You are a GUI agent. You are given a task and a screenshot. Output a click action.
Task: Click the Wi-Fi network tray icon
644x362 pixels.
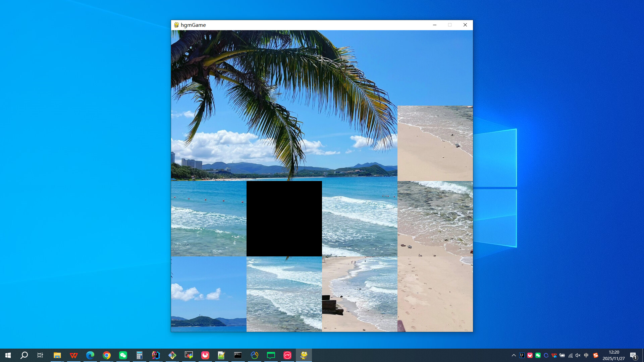point(570,355)
